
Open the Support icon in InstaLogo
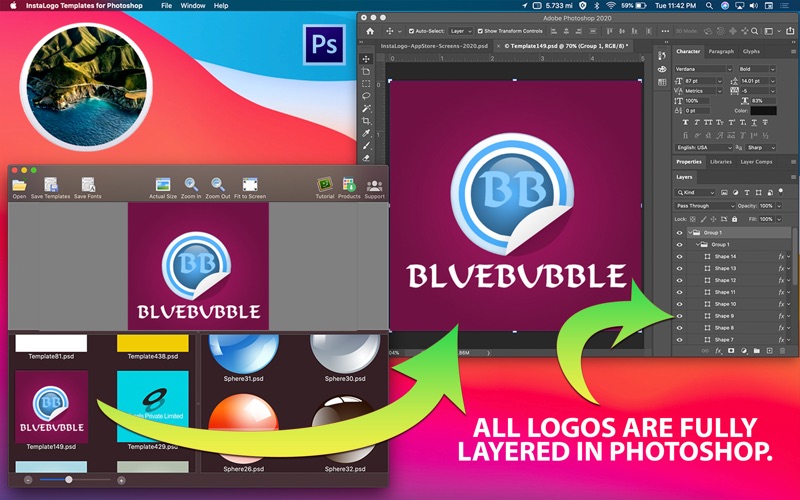point(374,188)
